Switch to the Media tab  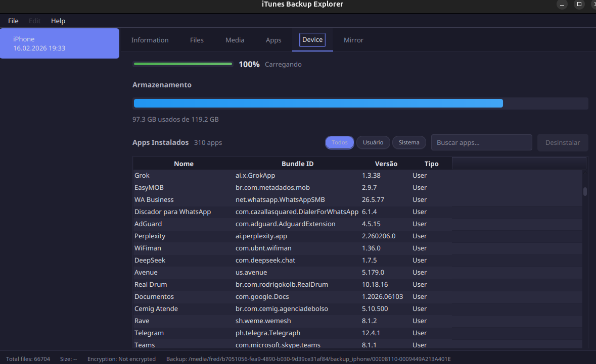(235, 40)
